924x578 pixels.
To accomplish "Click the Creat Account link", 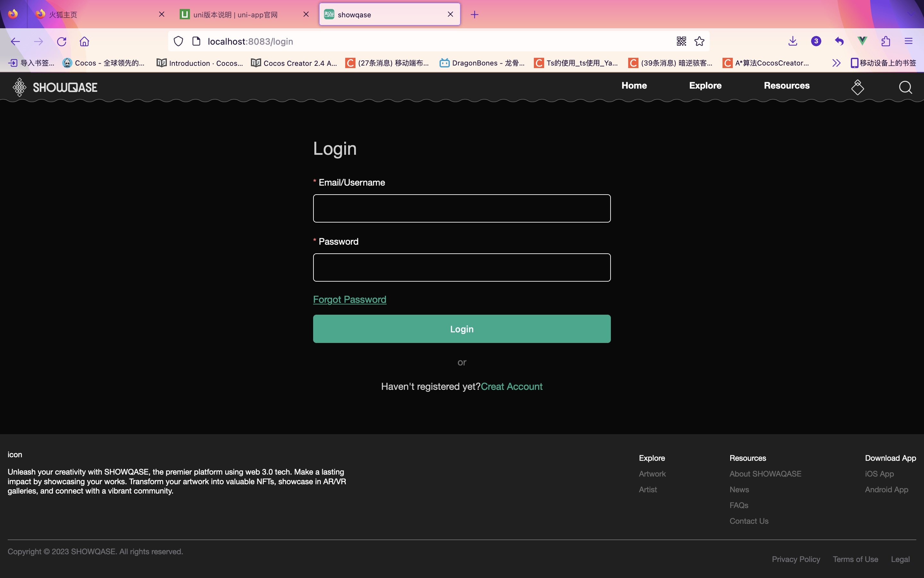I will click(511, 387).
